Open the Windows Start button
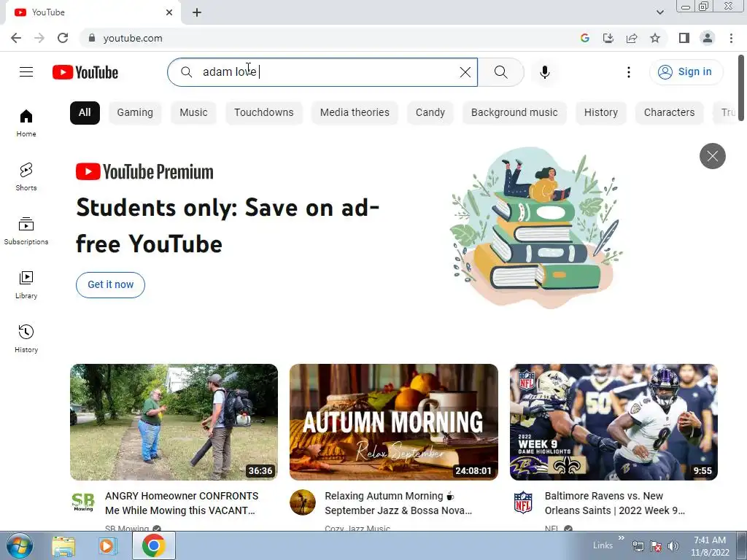 pos(18,546)
